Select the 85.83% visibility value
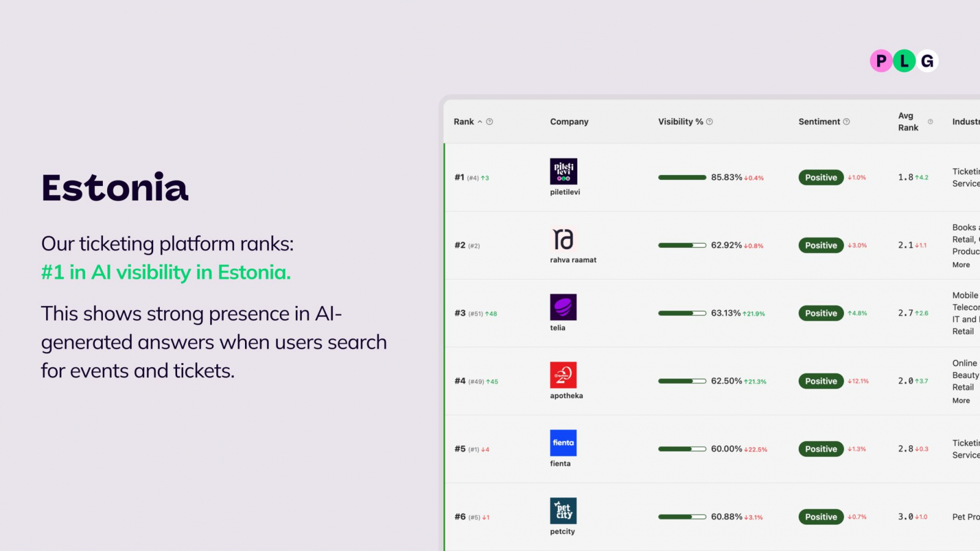This screenshot has height=551, width=980. click(x=726, y=178)
